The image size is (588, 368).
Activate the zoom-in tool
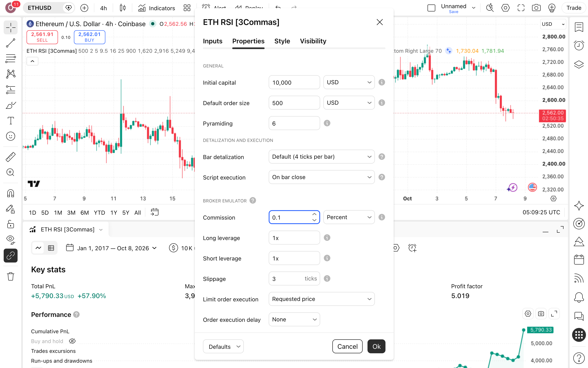[x=10, y=173]
